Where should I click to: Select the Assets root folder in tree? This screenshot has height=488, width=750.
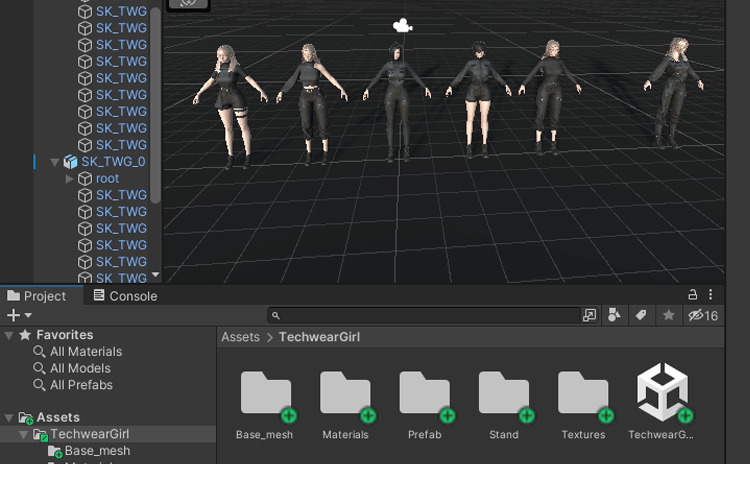(x=58, y=418)
